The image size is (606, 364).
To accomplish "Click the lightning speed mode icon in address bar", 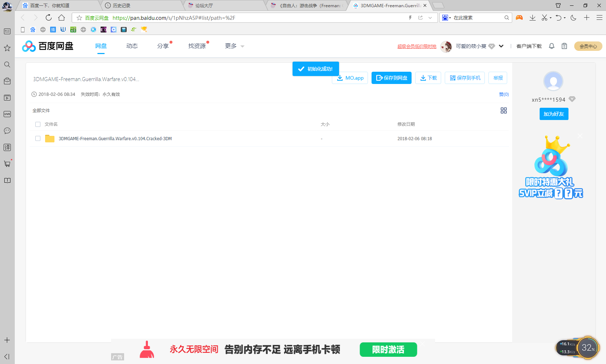I will pyautogui.click(x=410, y=18).
